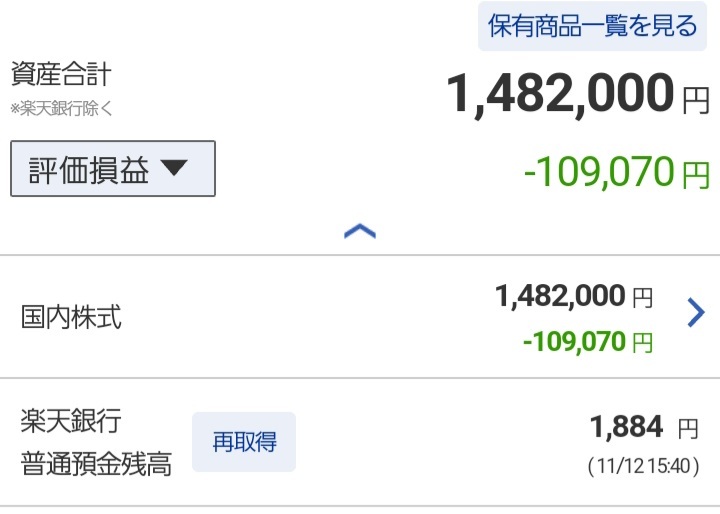Image resolution: width=720 pixels, height=514 pixels.
Task: Click the 円 unit beside the 1,884 balance
Action: pyautogui.click(x=687, y=430)
